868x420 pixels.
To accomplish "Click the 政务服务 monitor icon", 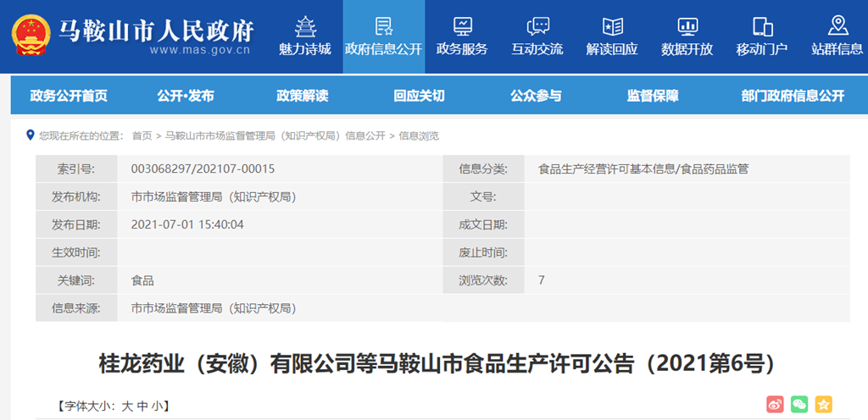I will tap(462, 26).
